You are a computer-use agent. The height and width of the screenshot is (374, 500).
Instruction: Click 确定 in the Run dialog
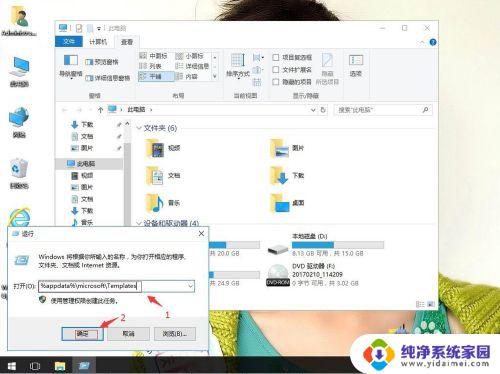(83, 334)
